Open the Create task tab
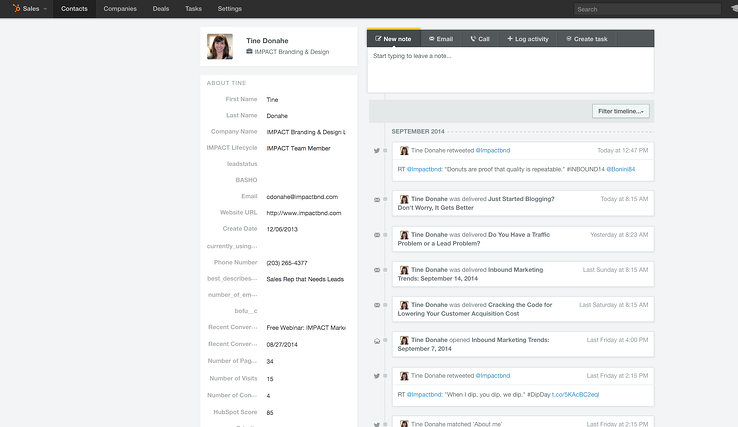738x427 pixels. point(586,39)
